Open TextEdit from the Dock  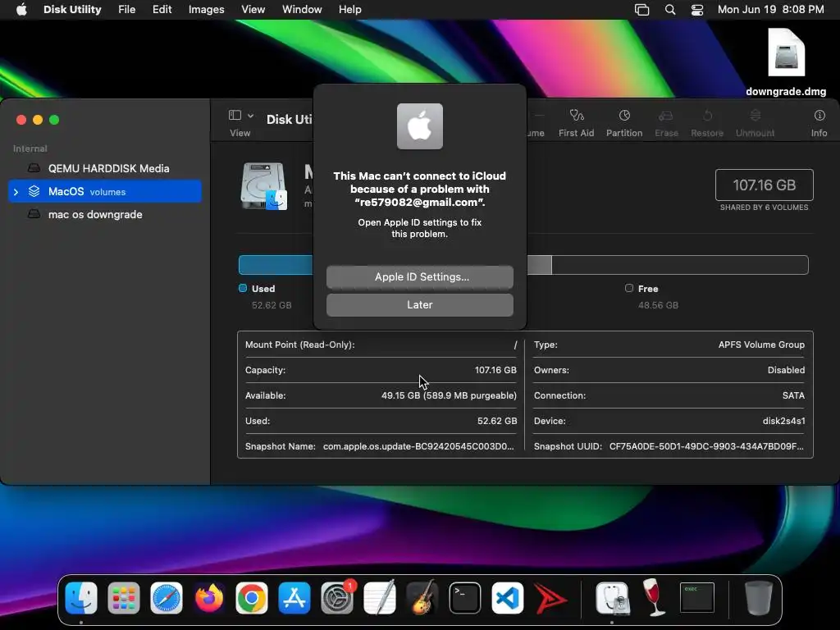coord(379,598)
